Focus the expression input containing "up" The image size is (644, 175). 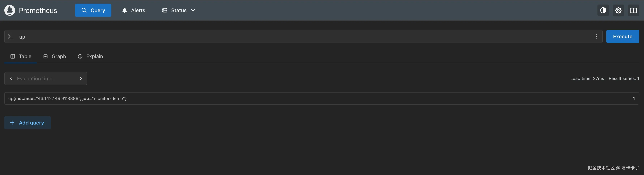pyautogui.click(x=300, y=37)
